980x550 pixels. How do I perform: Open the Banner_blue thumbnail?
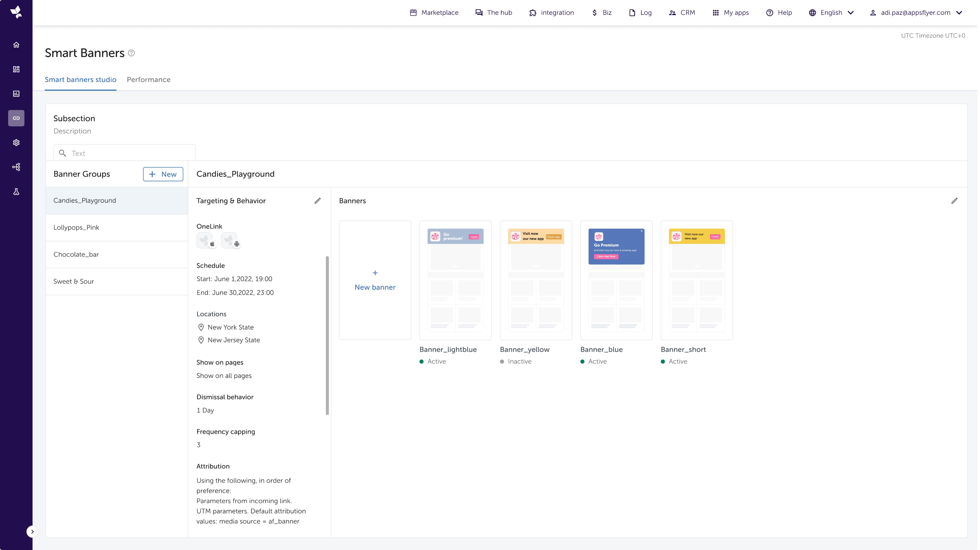[x=616, y=280]
